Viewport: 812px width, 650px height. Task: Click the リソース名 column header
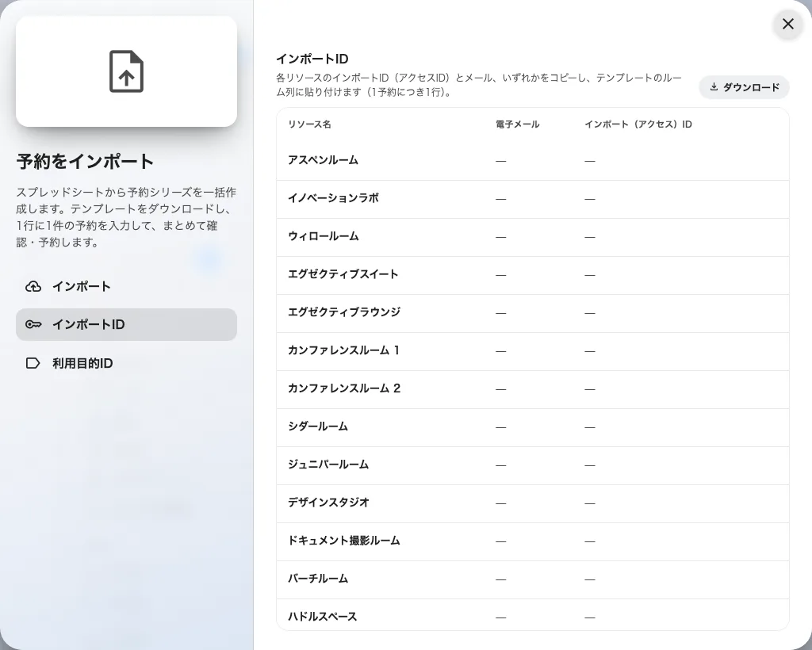(x=310, y=124)
